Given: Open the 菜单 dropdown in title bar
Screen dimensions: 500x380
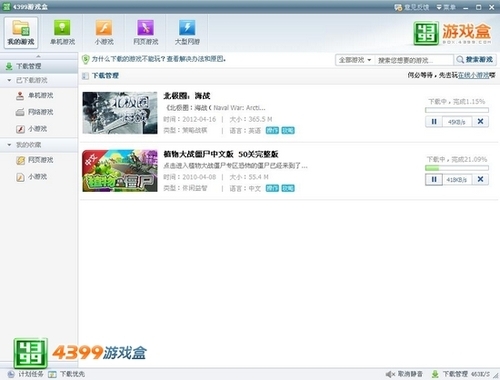Looking at the screenshot, I should coord(446,7).
